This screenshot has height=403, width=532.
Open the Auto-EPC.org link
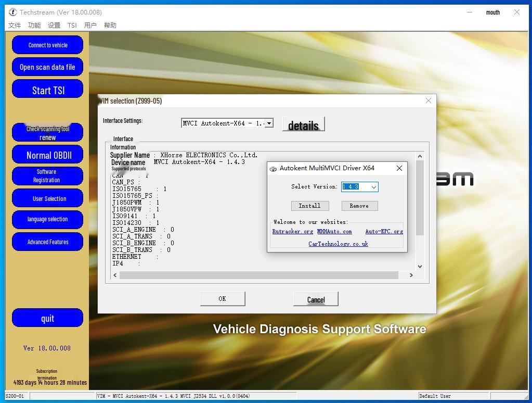coord(384,231)
